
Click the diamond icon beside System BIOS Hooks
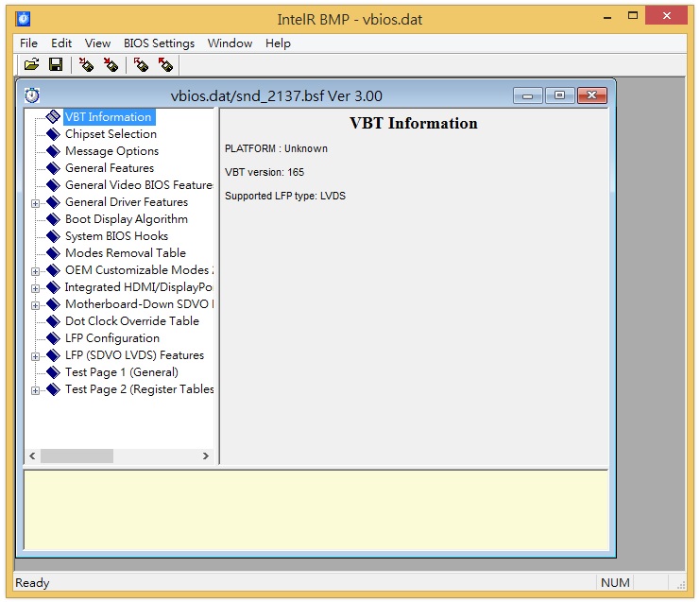53,236
